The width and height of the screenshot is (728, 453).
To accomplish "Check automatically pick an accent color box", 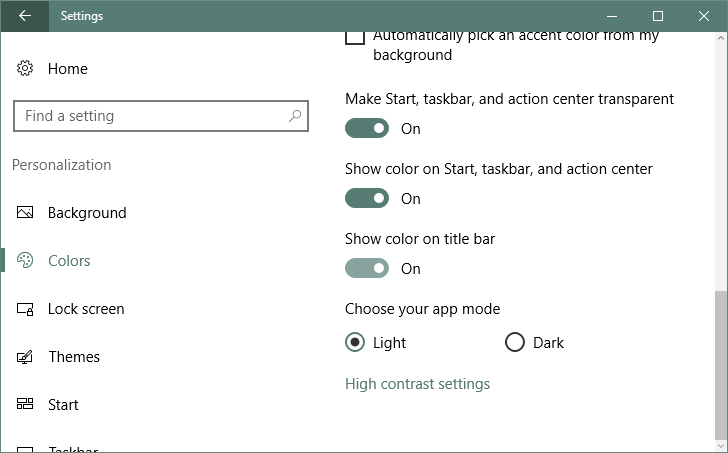I will coord(355,37).
